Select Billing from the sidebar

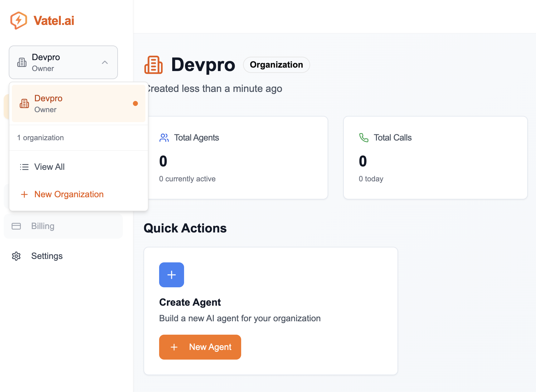pos(42,226)
